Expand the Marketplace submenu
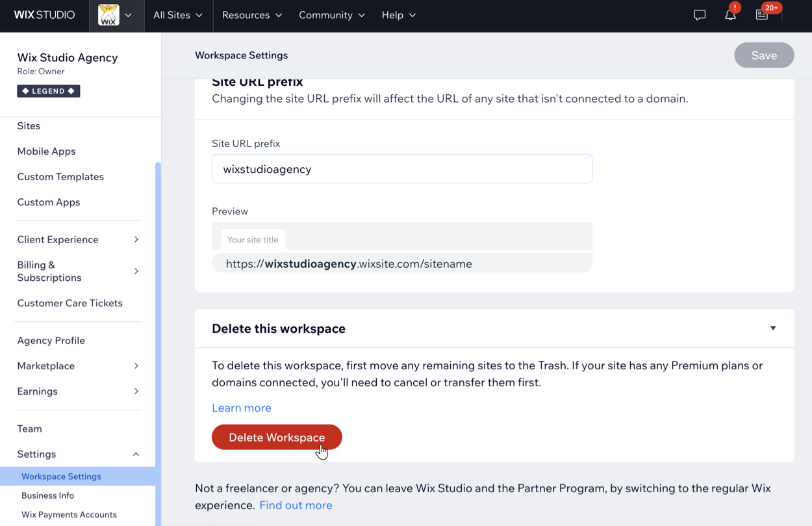The height and width of the screenshot is (526, 812). coord(136,366)
